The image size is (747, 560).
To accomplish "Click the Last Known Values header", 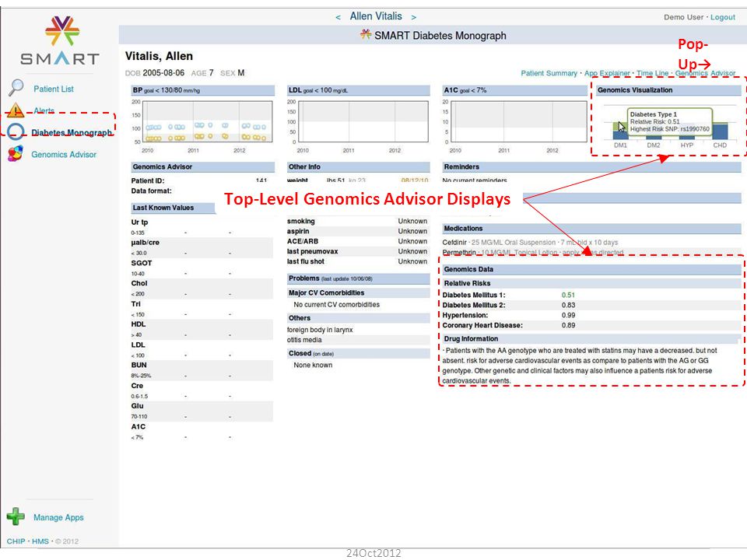I will point(173,208).
